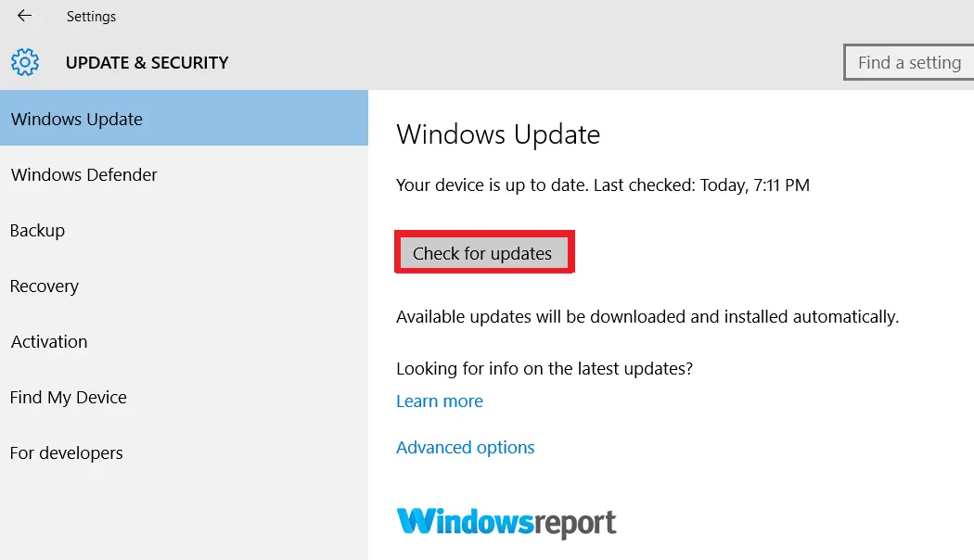974x560 pixels.
Task: Click the Windows Update page heading
Action: tap(498, 134)
